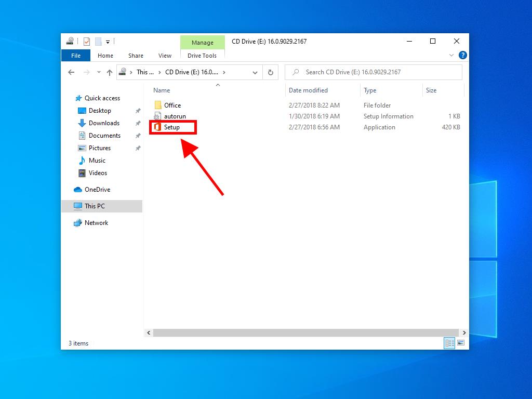
Task: Switch to details view in status bar
Action: tap(449, 343)
